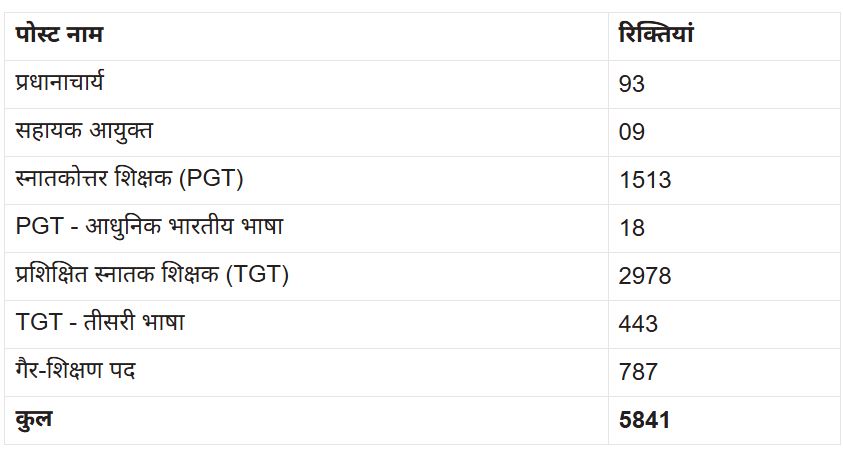Select the vacancy value 443
The image size is (843, 451).
(638, 324)
